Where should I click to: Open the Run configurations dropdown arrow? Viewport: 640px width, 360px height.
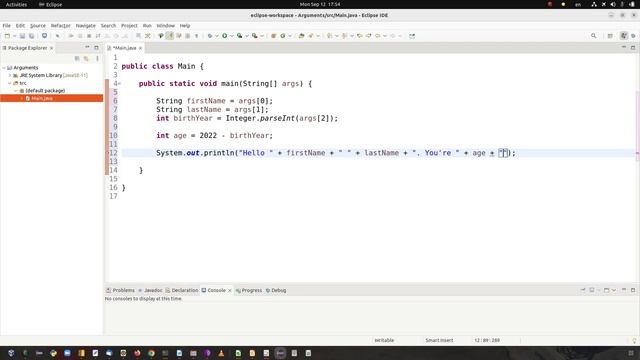pos(232,36)
